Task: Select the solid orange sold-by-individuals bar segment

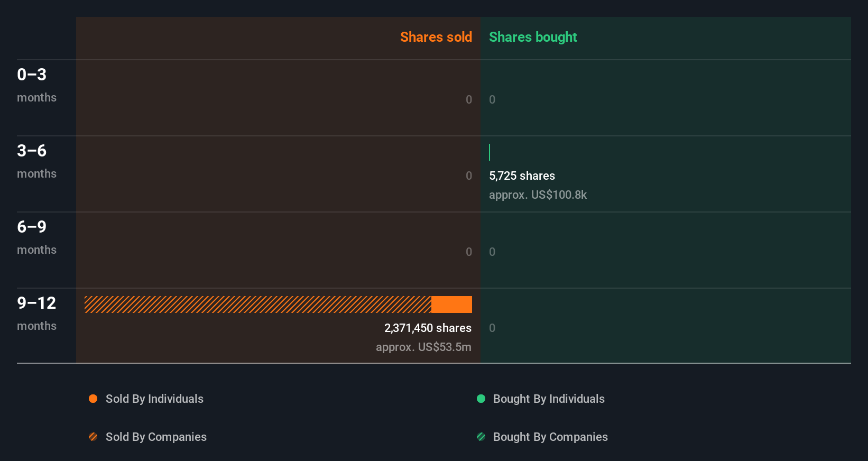Action: (x=451, y=305)
